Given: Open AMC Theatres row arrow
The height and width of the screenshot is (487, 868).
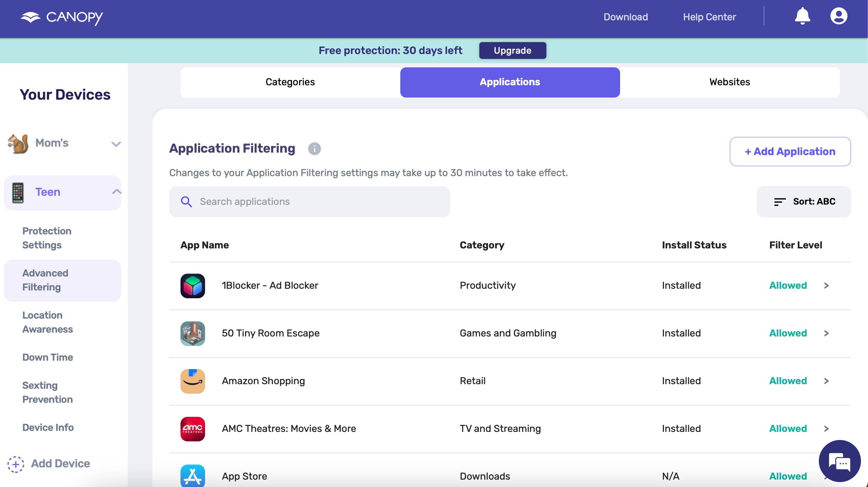Looking at the screenshot, I should (x=826, y=429).
